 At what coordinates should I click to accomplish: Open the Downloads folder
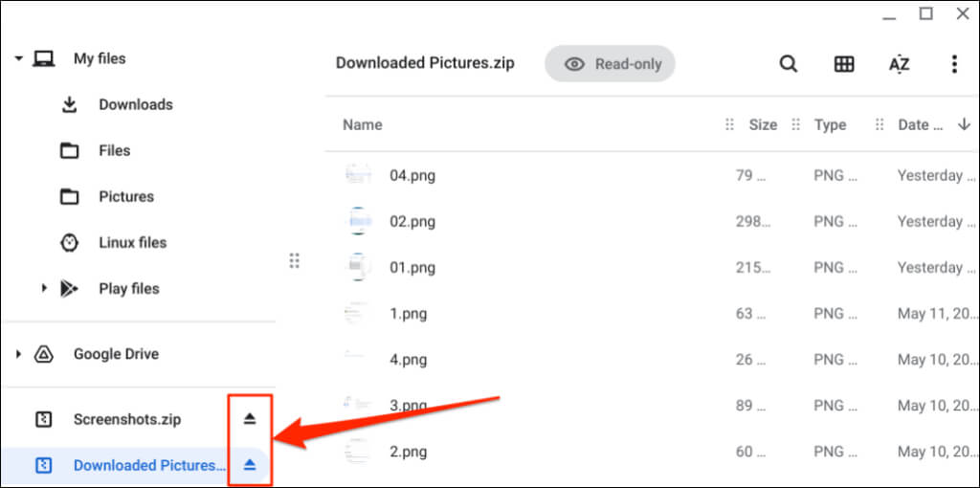135,104
